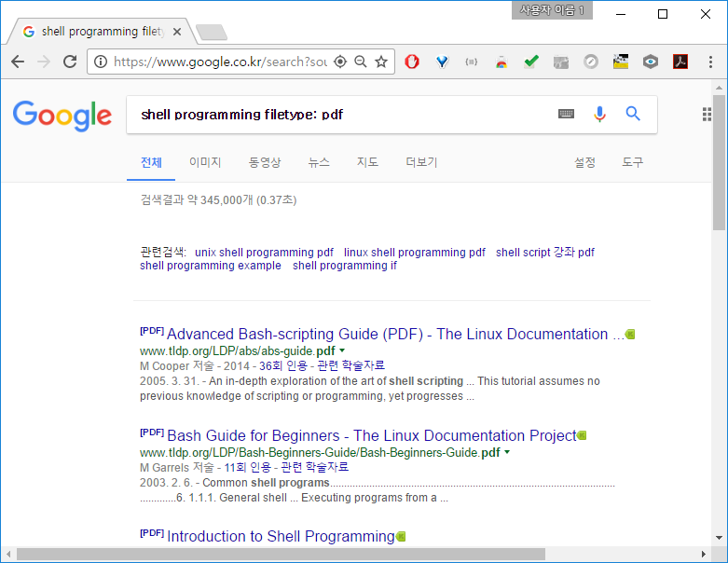Open the gray card-like extension icon

(561, 62)
